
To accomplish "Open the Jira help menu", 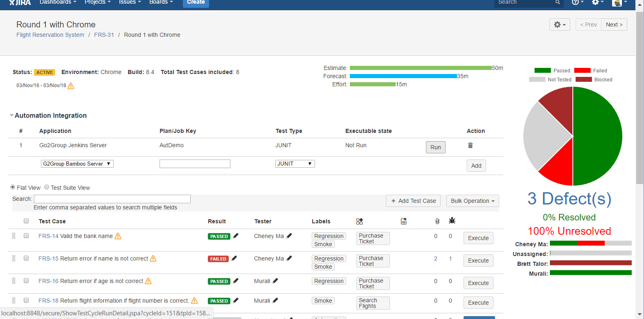I will [x=577, y=2].
